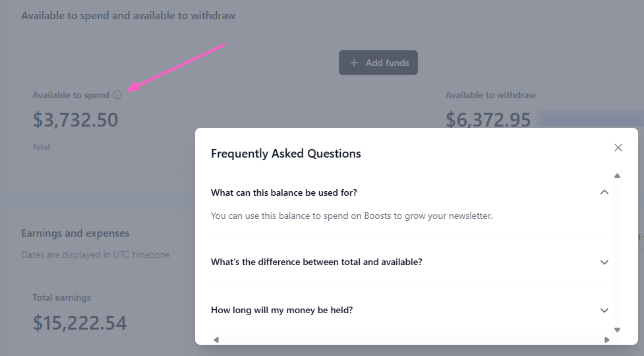Click the Frequently Asked Questions heading
This screenshot has width=644, height=356.
286,154
